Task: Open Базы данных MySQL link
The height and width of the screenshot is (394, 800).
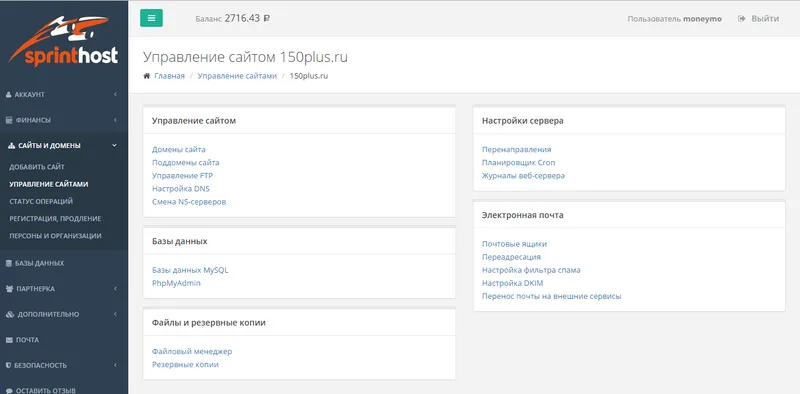Action: pos(190,270)
